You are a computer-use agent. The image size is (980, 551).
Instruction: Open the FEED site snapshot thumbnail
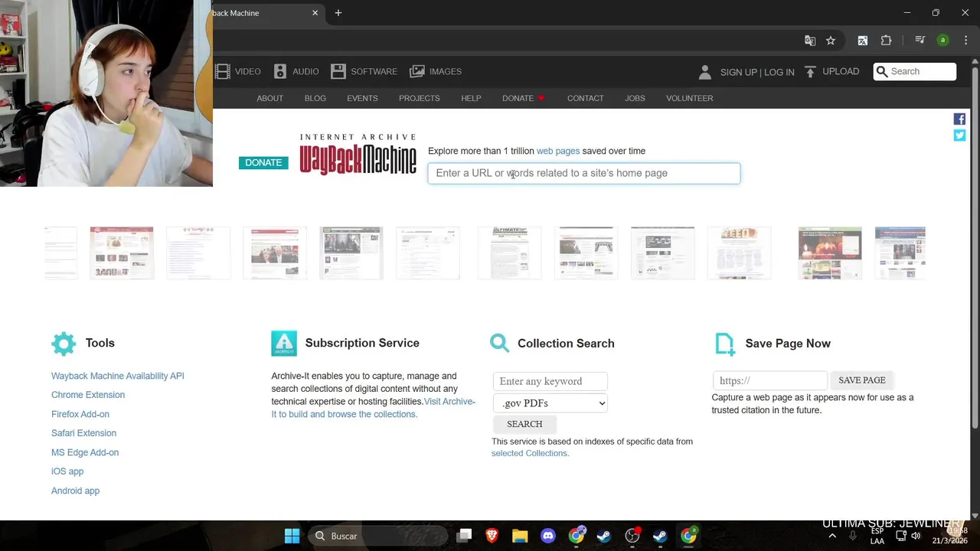(x=739, y=253)
